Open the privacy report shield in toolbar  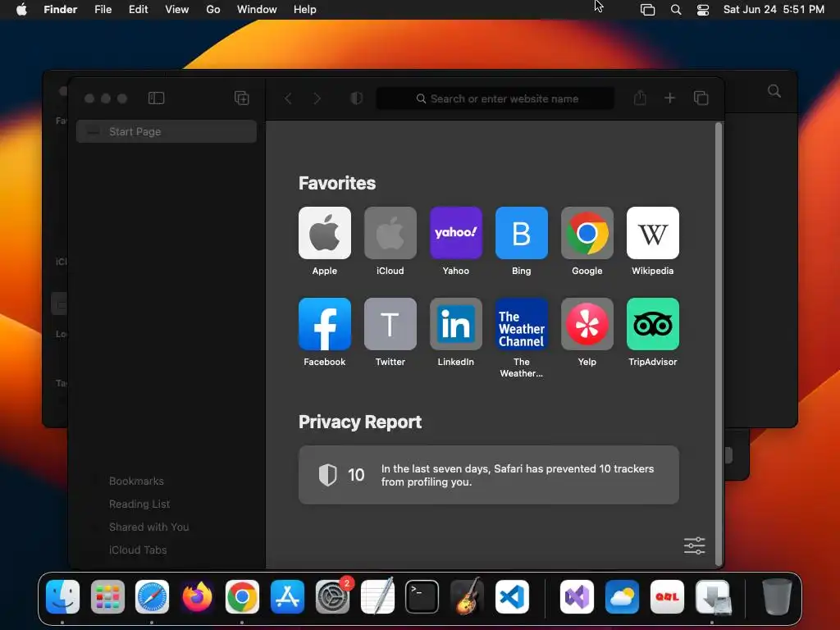point(356,98)
